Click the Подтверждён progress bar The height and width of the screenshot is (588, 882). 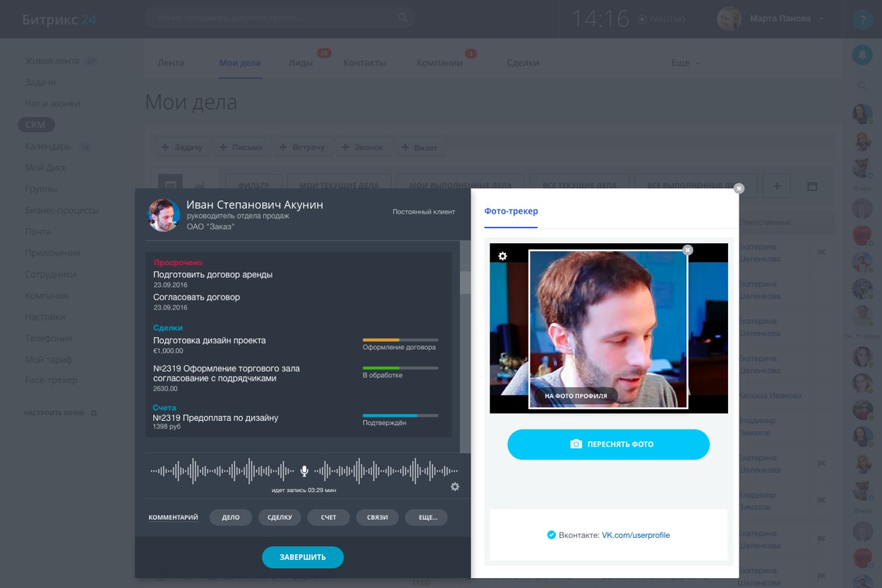(401, 416)
